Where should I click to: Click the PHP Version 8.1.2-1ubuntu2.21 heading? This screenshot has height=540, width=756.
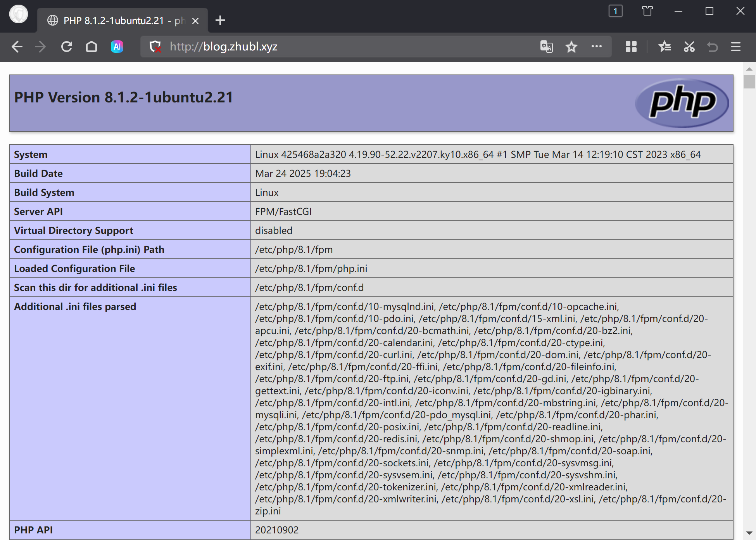tap(124, 97)
